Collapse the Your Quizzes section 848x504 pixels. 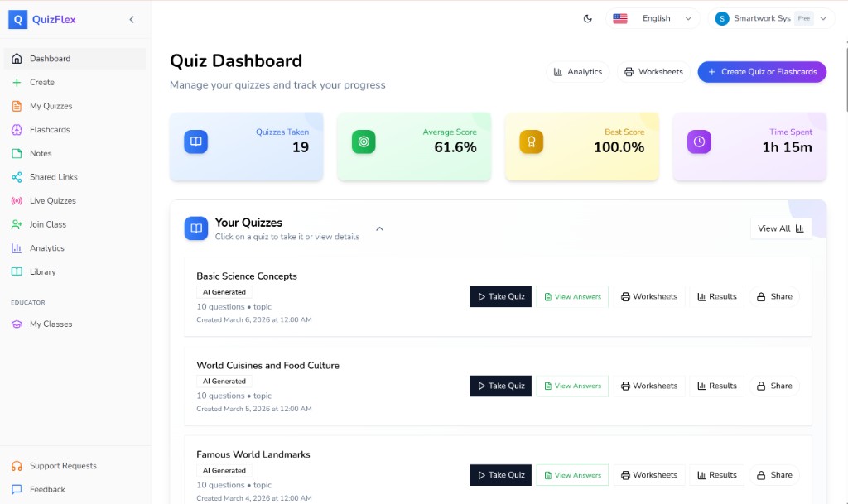379,229
